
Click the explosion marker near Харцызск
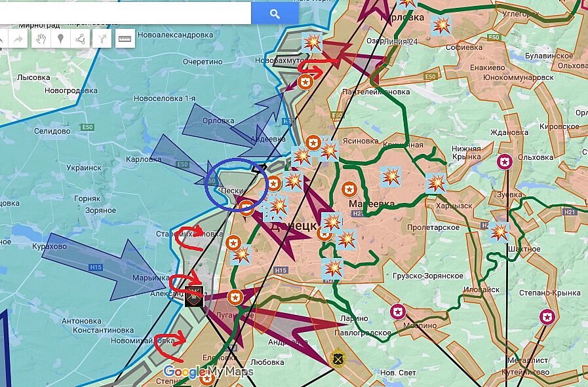point(436,183)
